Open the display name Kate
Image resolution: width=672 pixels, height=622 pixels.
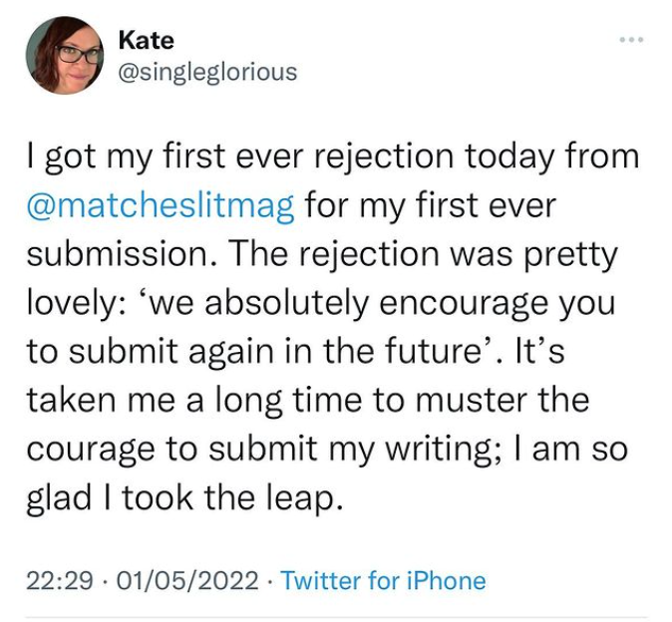coord(146,40)
